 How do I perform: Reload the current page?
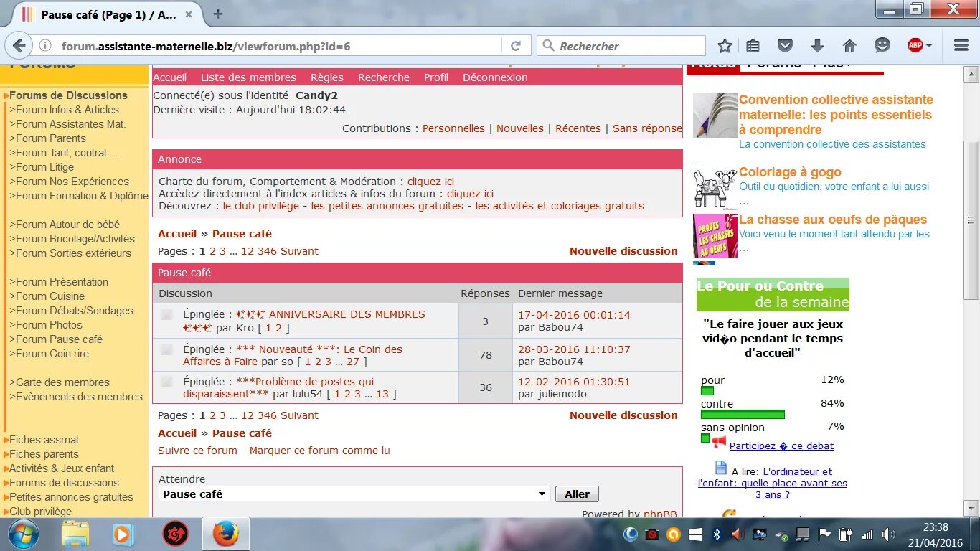(515, 46)
